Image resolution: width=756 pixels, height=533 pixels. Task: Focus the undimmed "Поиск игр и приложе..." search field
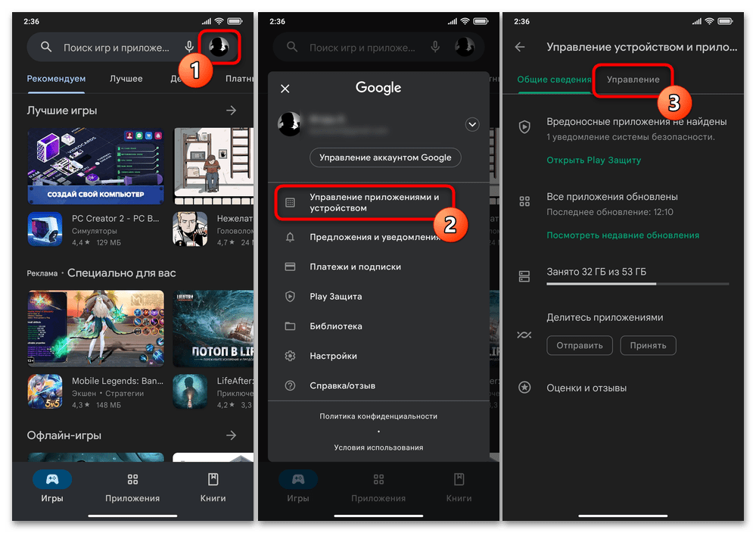(x=116, y=47)
